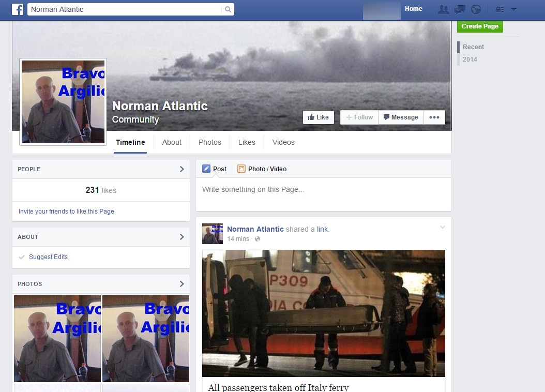The image size is (545, 392).
Task: Click the Suggest Edits checkmark icon
Action: [x=22, y=257]
